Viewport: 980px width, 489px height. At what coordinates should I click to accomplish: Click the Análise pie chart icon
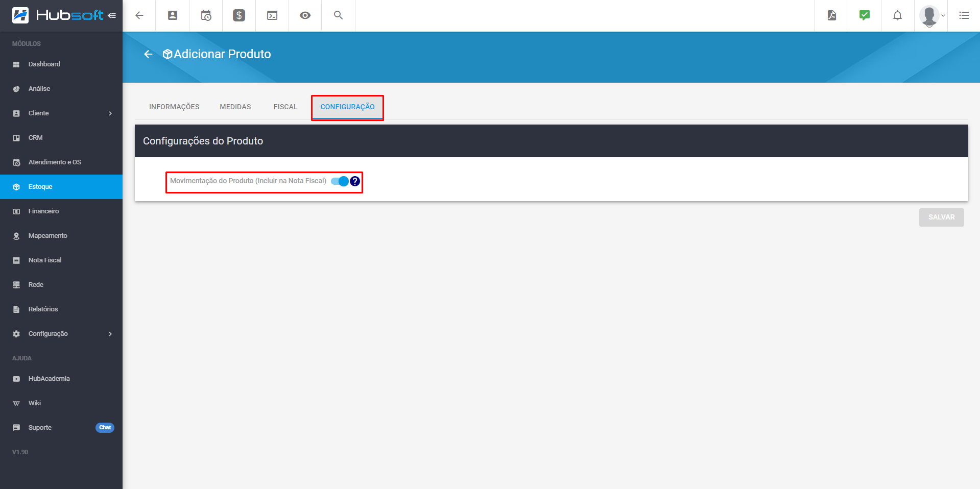click(x=16, y=89)
